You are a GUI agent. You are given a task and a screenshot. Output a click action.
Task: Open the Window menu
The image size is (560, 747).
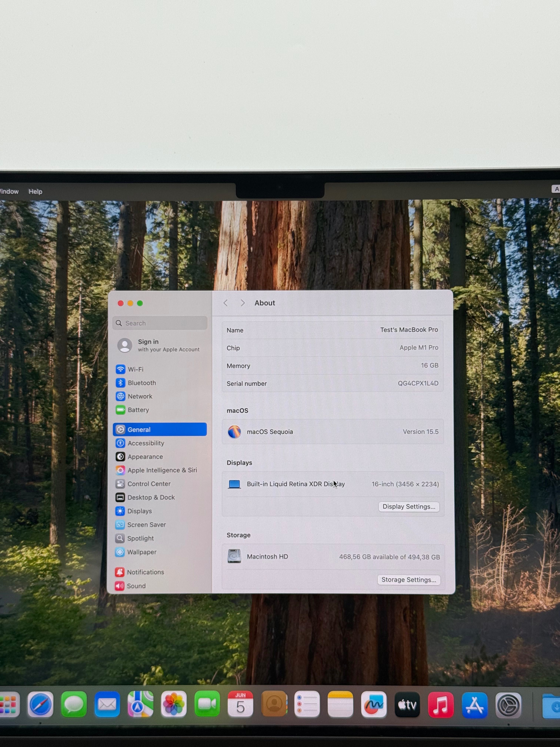click(9, 192)
